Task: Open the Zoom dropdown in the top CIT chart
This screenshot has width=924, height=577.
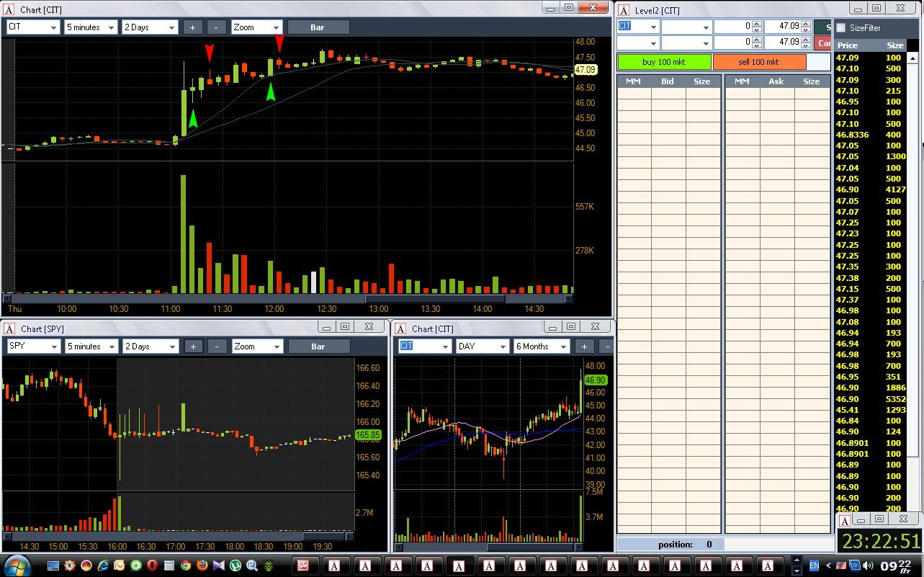Action: pyautogui.click(x=257, y=27)
